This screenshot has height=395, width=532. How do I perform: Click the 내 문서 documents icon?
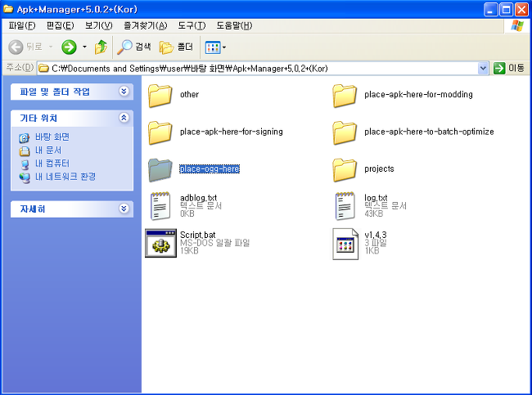pyautogui.click(x=24, y=150)
